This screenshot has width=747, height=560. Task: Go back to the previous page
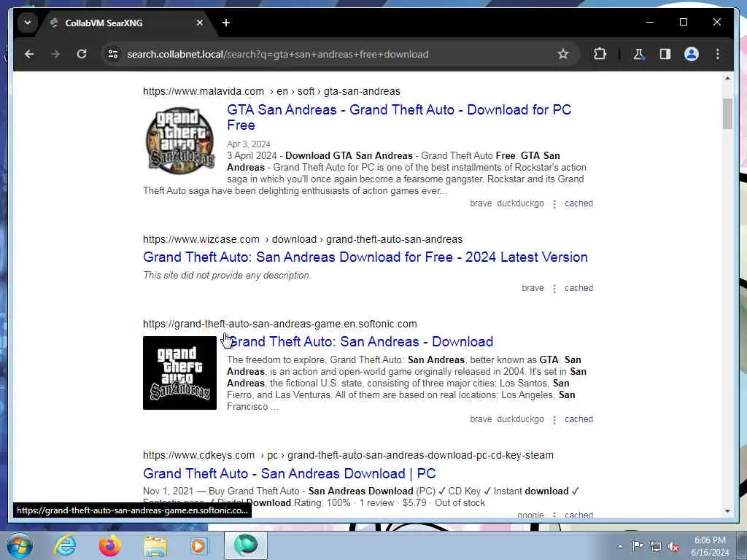(x=29, y=54)
